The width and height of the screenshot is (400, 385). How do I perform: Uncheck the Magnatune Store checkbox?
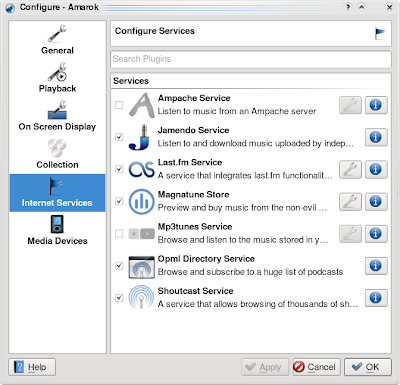point(119,201)
